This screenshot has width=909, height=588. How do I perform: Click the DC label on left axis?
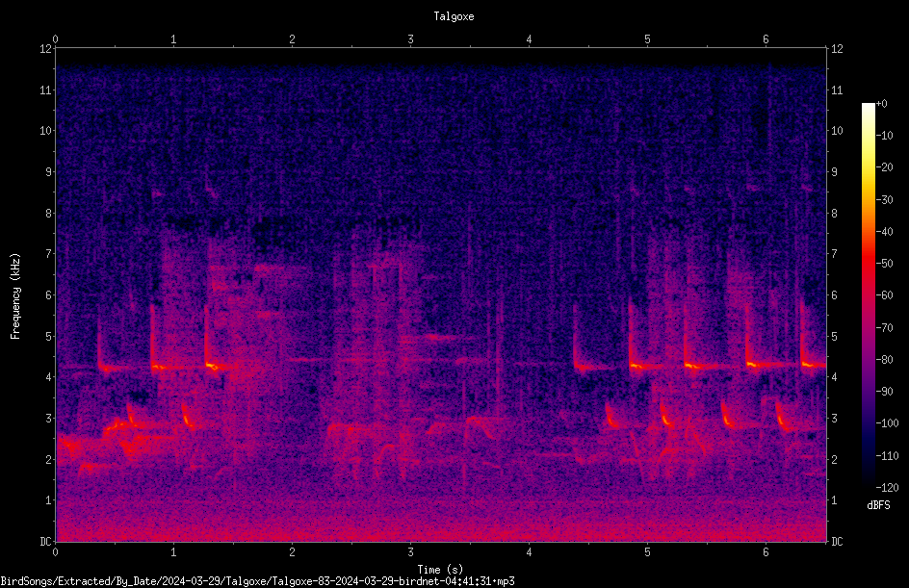pos(46,541)
